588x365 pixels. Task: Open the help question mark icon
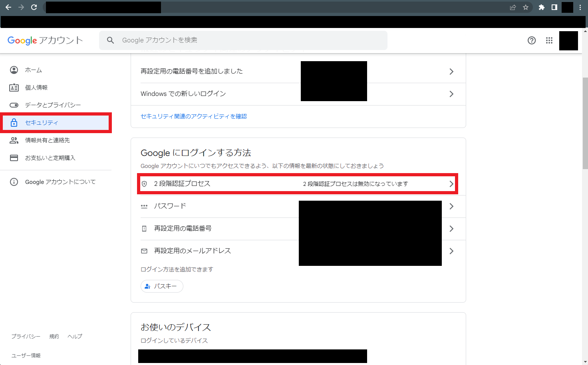click(532, 40)
